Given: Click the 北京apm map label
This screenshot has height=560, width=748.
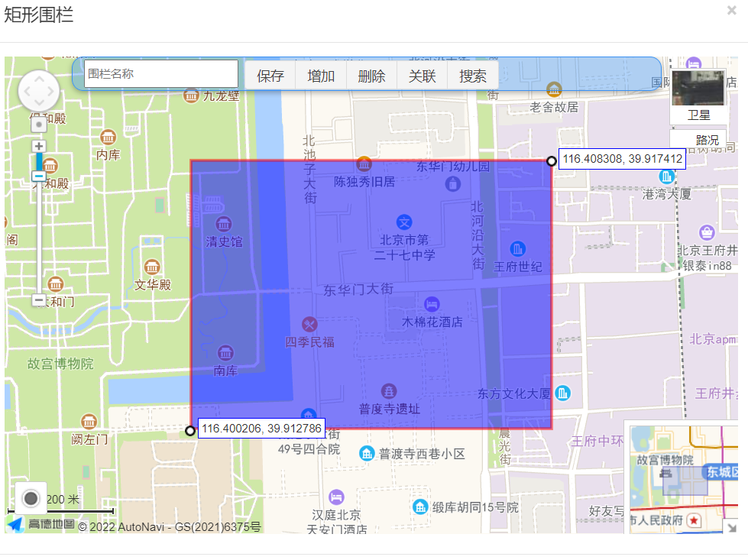Looking at the screenshot, I should pyautogui.click(x=712, y=339).
